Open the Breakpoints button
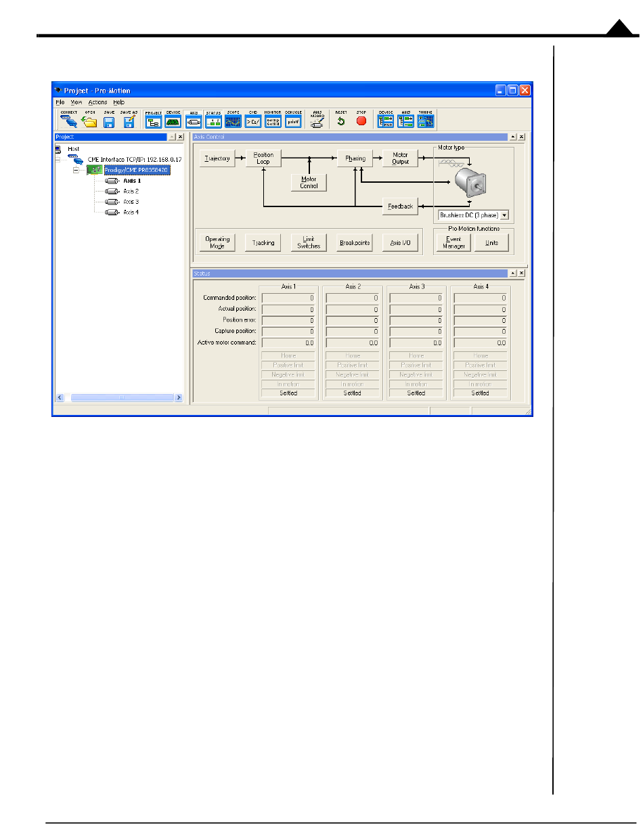The image size is (643, 840). tap(355, 242)
